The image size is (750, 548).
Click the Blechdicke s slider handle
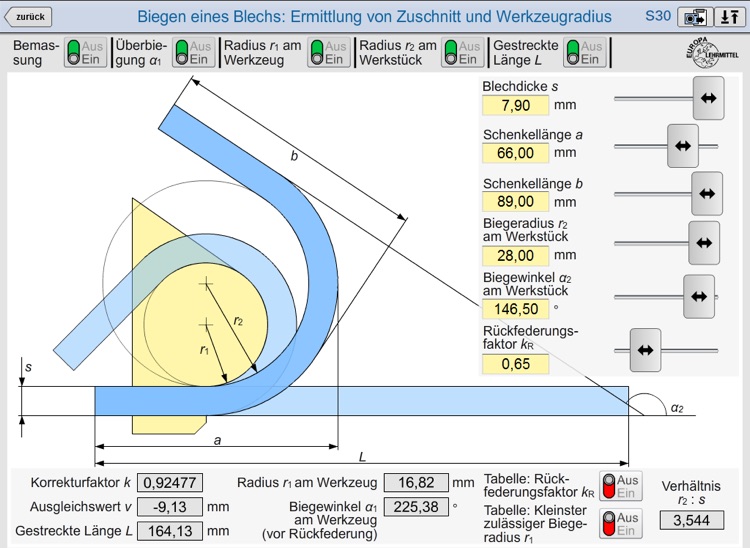pos(708,98)
